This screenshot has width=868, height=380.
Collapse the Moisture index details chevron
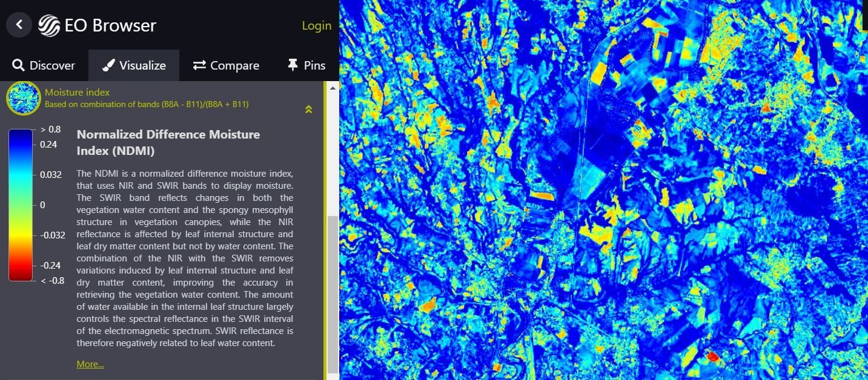308,110
